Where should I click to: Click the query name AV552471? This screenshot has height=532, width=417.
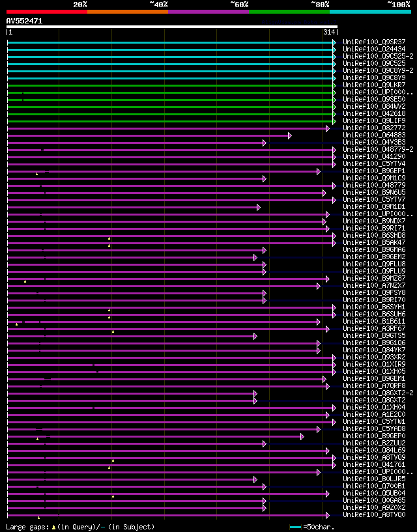click(25, 21)
